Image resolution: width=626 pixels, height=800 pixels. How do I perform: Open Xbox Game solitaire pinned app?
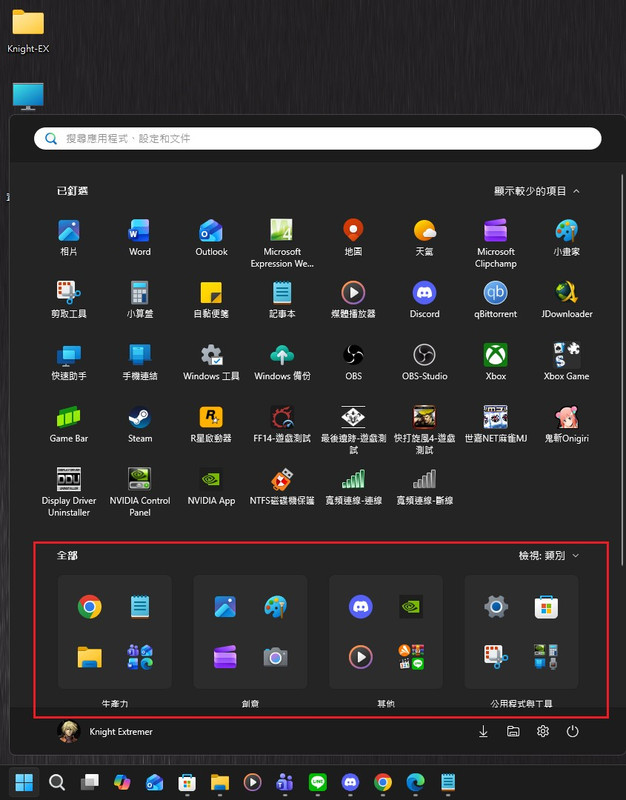566,362
